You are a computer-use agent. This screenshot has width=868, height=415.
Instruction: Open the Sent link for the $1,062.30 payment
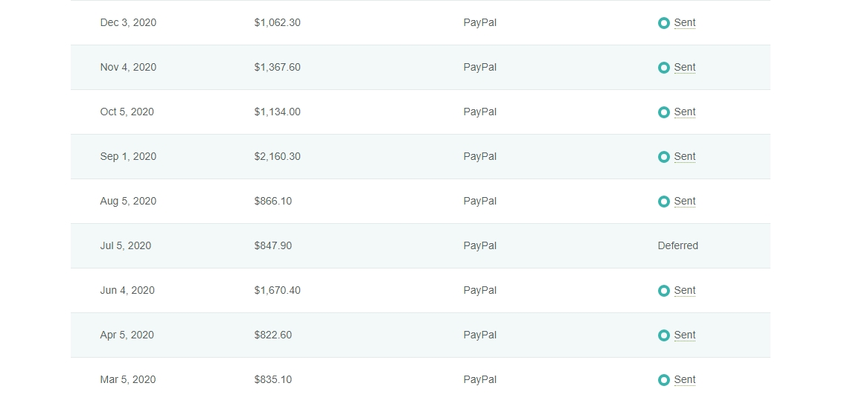tap(685, 23)
